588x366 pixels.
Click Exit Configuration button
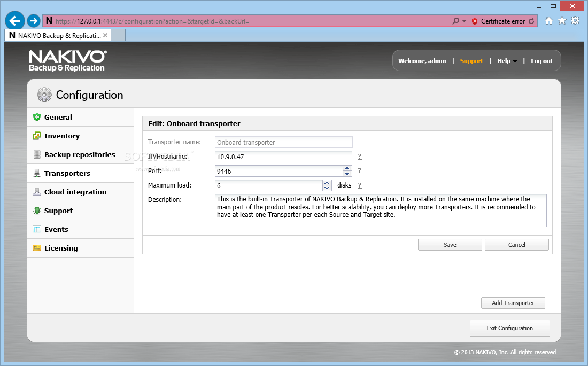pyautogui.click(x=509, y=328)
